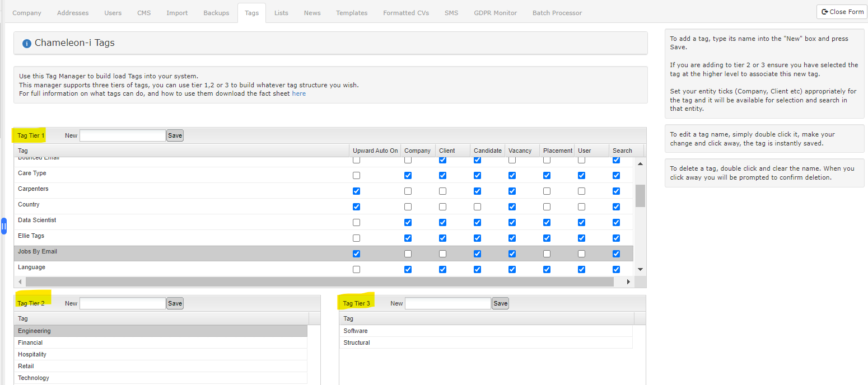Switch to Formatted CVs tab
The image size is (868, 385).
tap(406, 13)
